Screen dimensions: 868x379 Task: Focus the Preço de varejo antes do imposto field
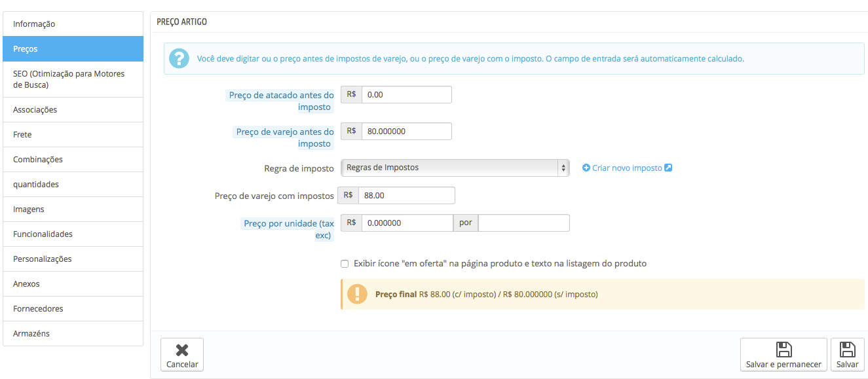(x=407, y=131)
